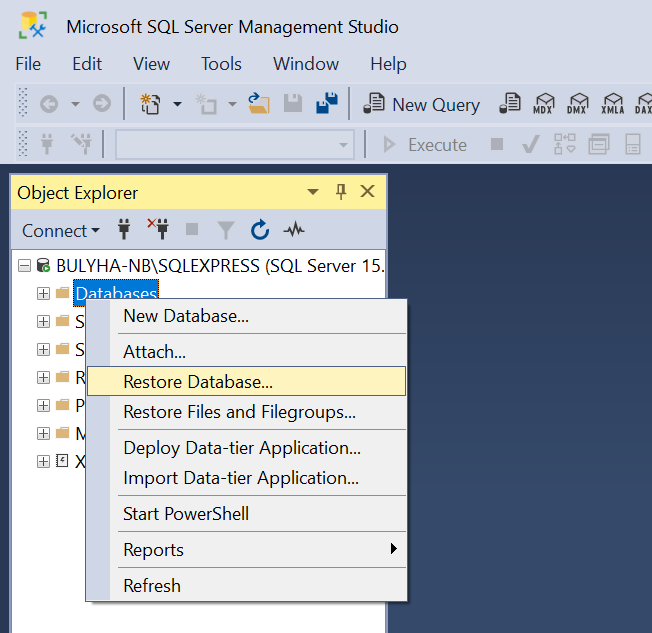
Task: Click the Cancel Executing Query stop icon
Action: point(497,144)
